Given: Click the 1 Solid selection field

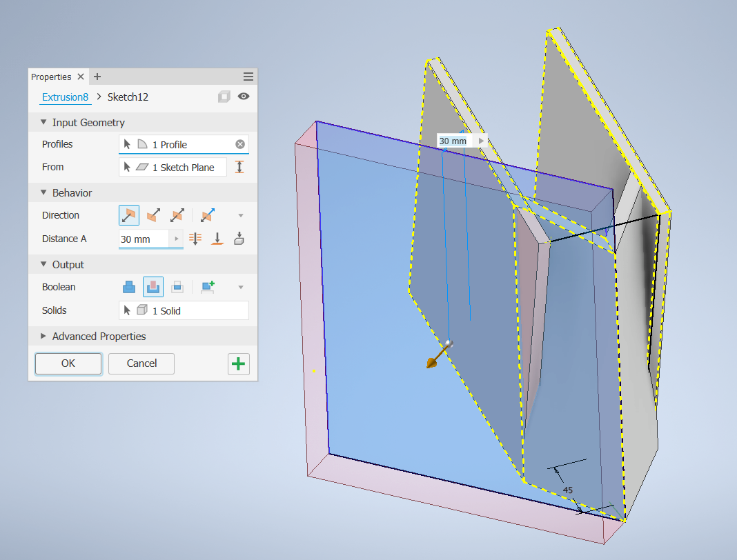Looking at the screenshot, I should pyautogui.click(x=184, y=310).
